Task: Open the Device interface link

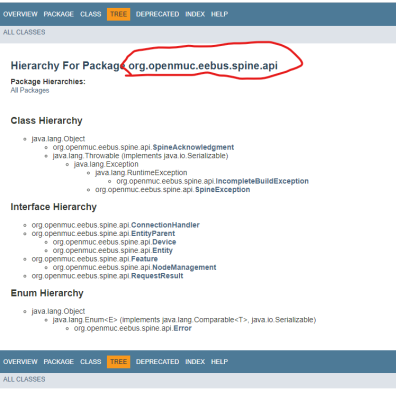Action: click(x=164, y=242)
